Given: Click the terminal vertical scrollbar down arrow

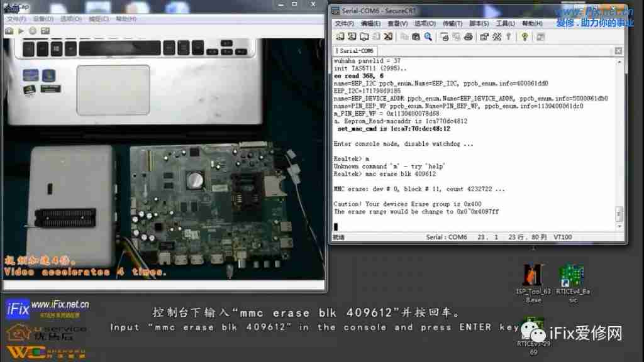Looking at the screenshot, I should coord(619,226).
